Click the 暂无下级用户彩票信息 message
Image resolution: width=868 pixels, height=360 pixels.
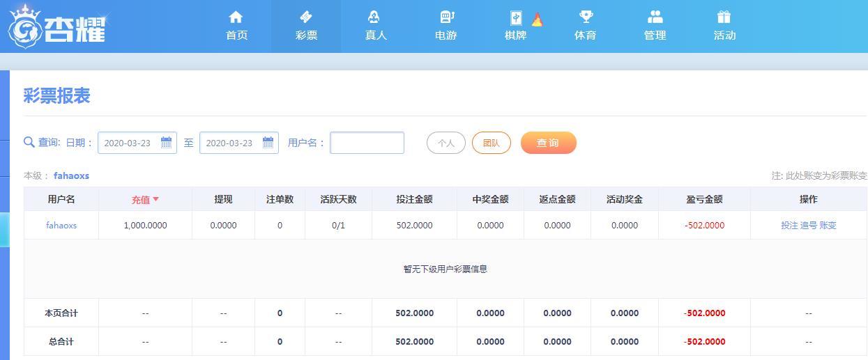pyautogui.click(x=445, y=269)
